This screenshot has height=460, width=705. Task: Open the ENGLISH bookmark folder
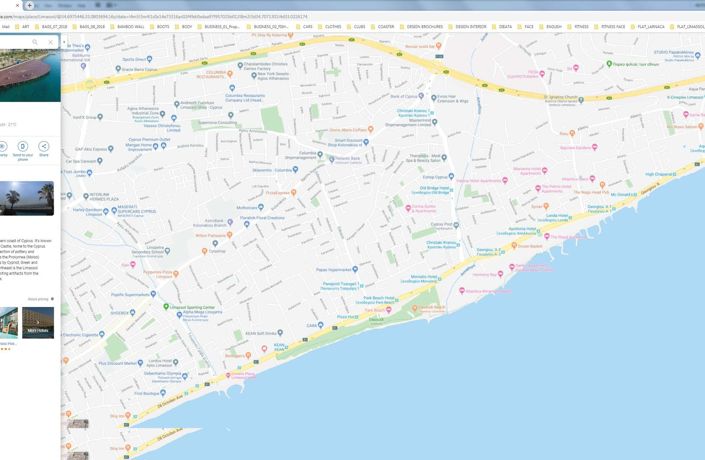pyautogui.click(x=550, y=27)
